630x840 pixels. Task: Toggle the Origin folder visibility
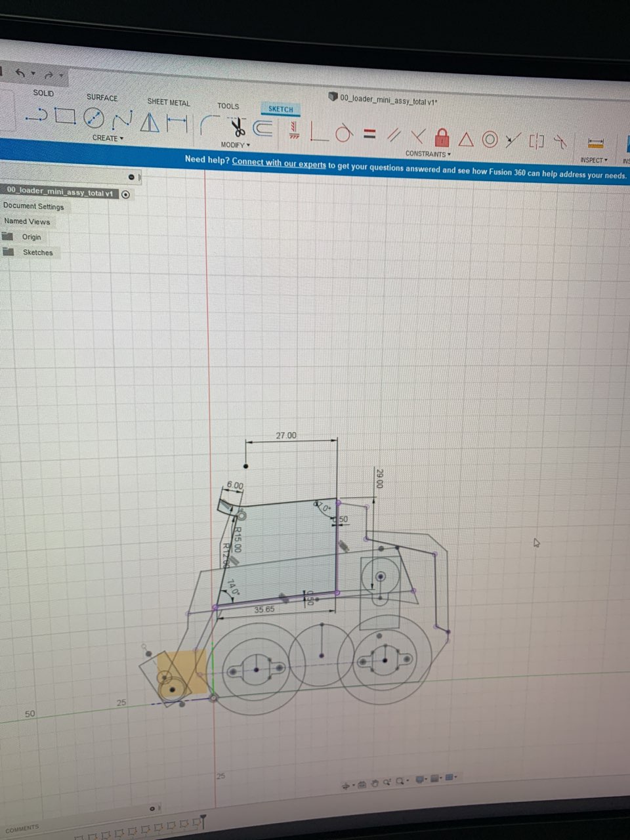(9, 236)
